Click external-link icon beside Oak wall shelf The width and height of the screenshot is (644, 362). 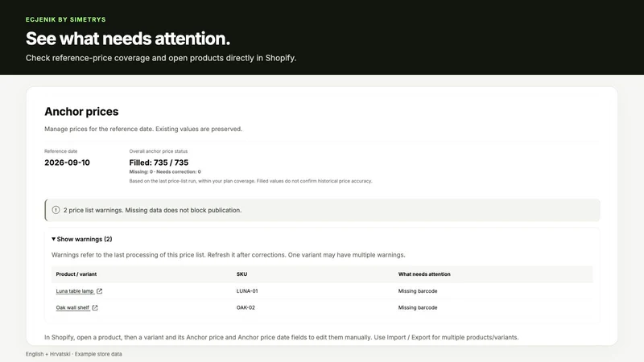point(95,307)
